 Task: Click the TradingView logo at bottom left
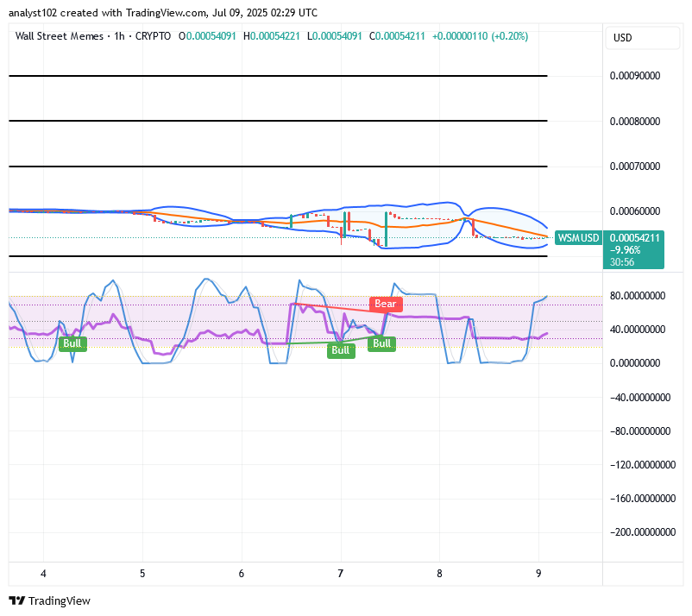(49, 600)
